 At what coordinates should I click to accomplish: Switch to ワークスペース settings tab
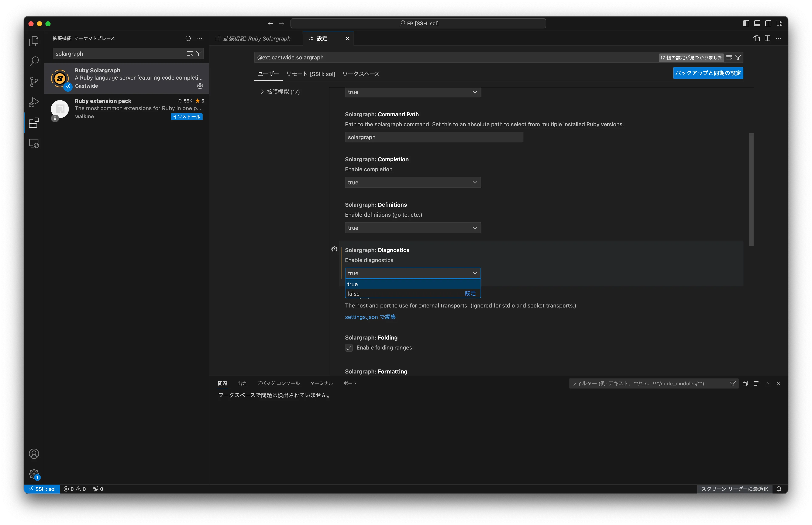pyautogui.click(x=361, y=74)
